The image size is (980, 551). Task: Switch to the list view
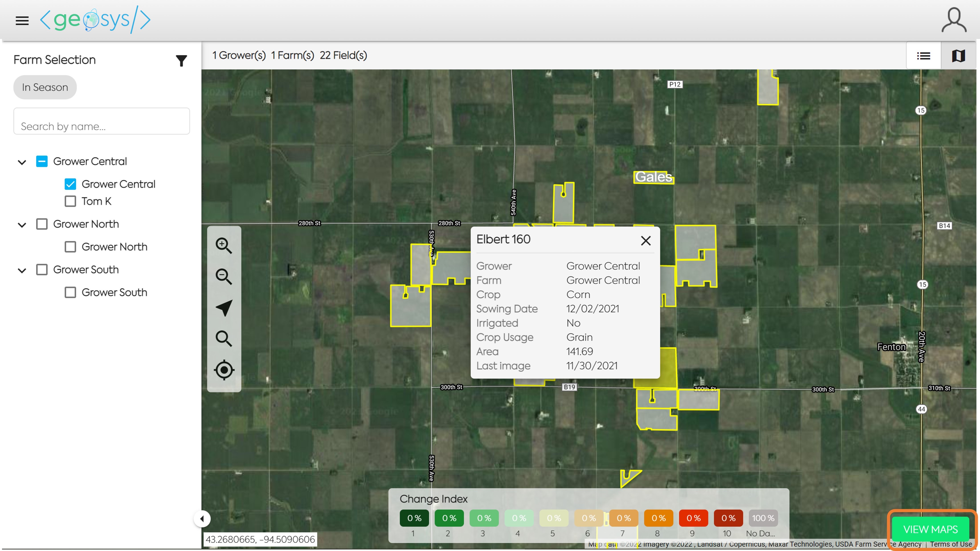(x=923, y=56)
